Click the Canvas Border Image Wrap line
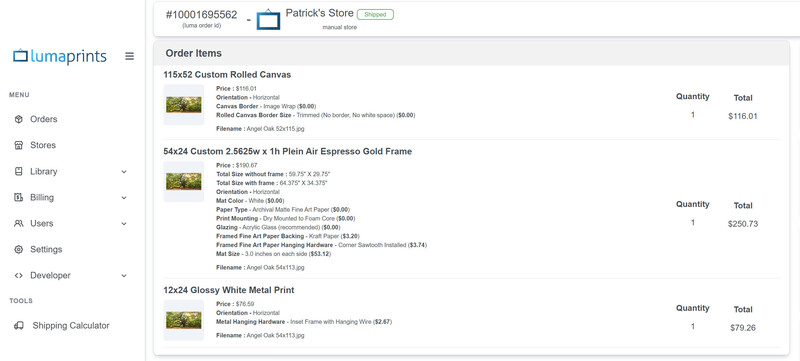Screen dimensions: 800x361 [266, 107]
